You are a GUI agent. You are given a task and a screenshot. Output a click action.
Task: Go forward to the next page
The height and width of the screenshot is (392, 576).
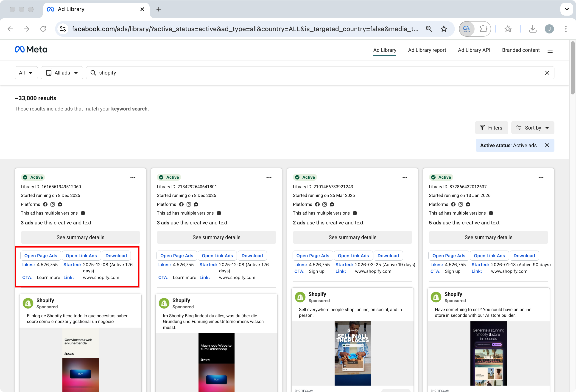(27, 29)
